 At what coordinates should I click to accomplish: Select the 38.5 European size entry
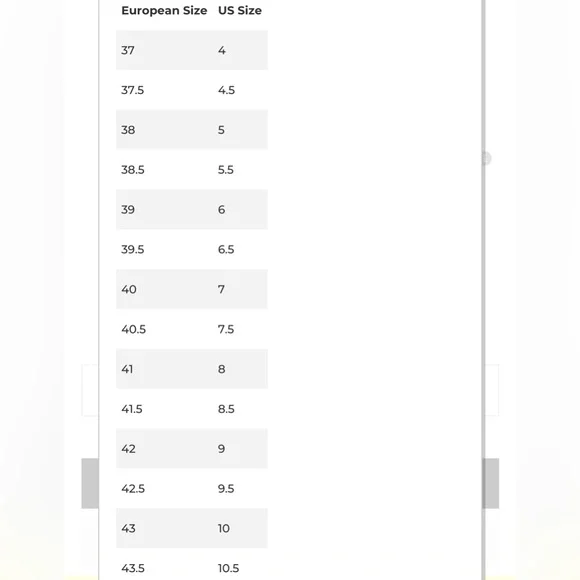pyautogui.click(x=133, y=170)
